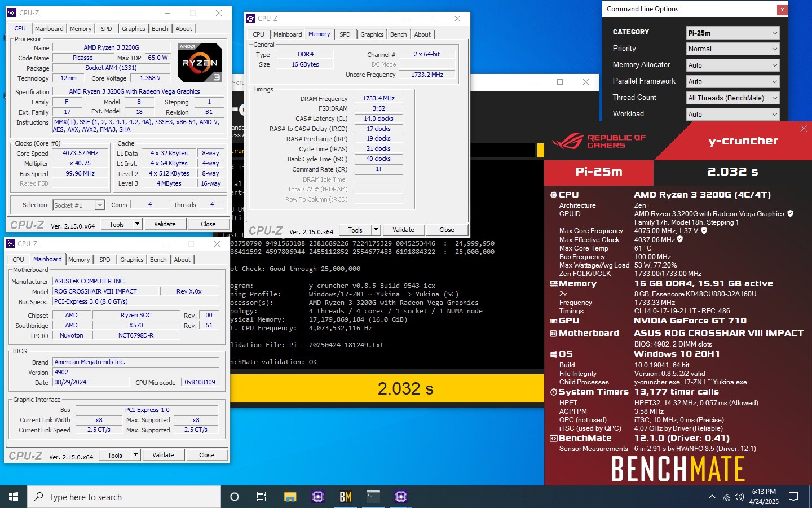
Task: Click the first CPU-Z taskbar icon
Action: click(318, 497)
